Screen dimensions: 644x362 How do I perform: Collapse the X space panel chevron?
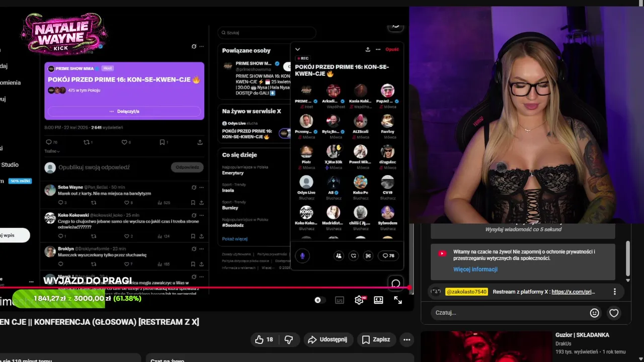click(297, 49)
